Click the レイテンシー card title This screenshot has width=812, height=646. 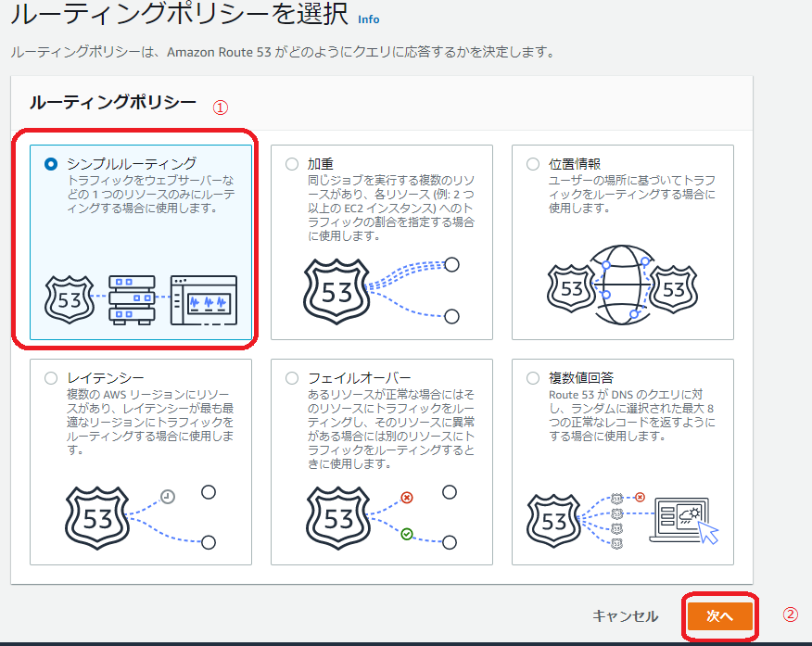[106, 378]
